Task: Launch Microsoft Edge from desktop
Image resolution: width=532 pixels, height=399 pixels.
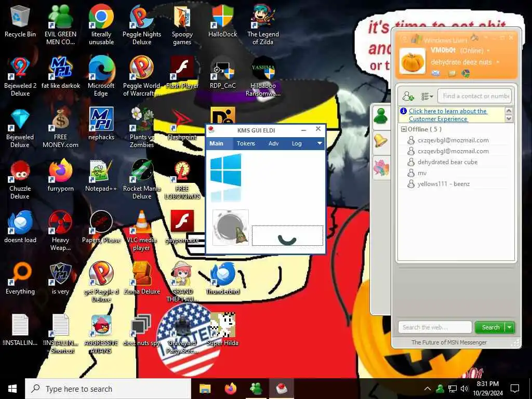Action: (101, 76)
